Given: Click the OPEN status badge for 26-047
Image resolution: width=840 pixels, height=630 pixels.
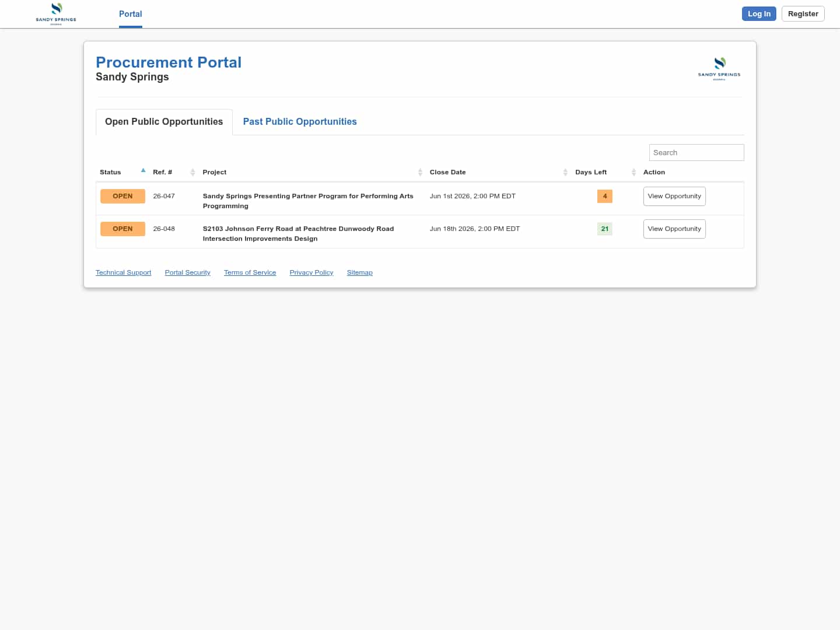Looking at the screenshot, I should 123,197.
